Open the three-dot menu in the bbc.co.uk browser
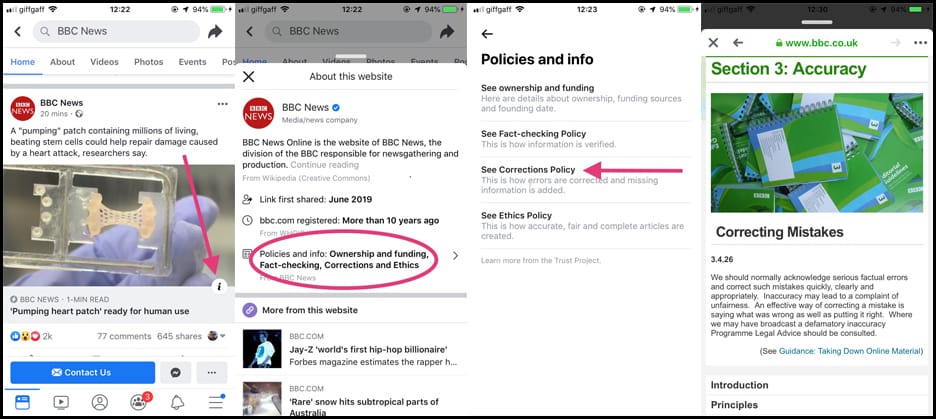 click(920, 42)
